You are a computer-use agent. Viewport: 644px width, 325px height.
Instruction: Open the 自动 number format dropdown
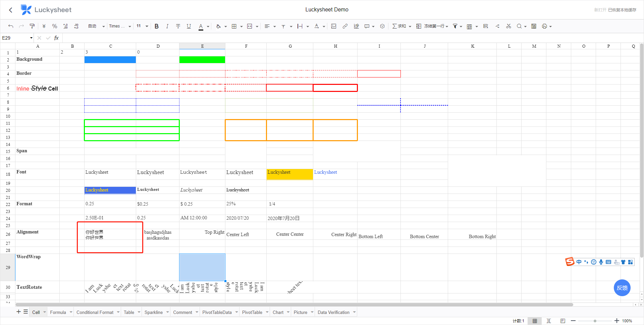click(x=96, y=26)
